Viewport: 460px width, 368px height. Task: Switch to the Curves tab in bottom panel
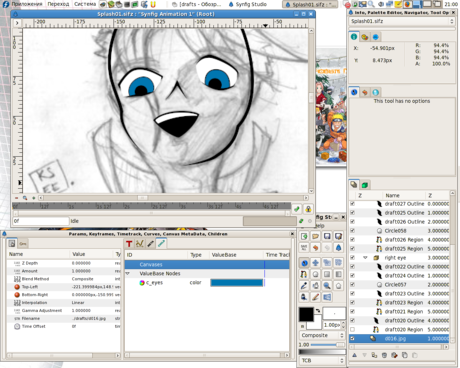(140, 244)
